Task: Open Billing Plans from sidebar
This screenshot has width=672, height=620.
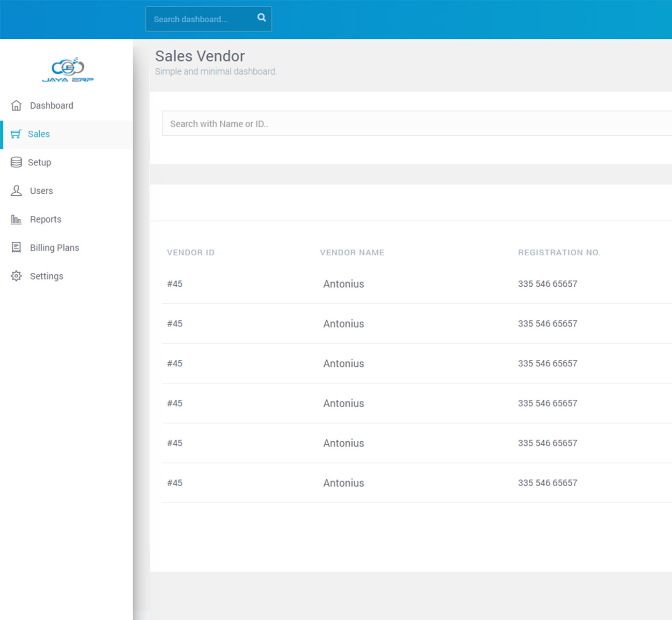Action: [54, 248]
